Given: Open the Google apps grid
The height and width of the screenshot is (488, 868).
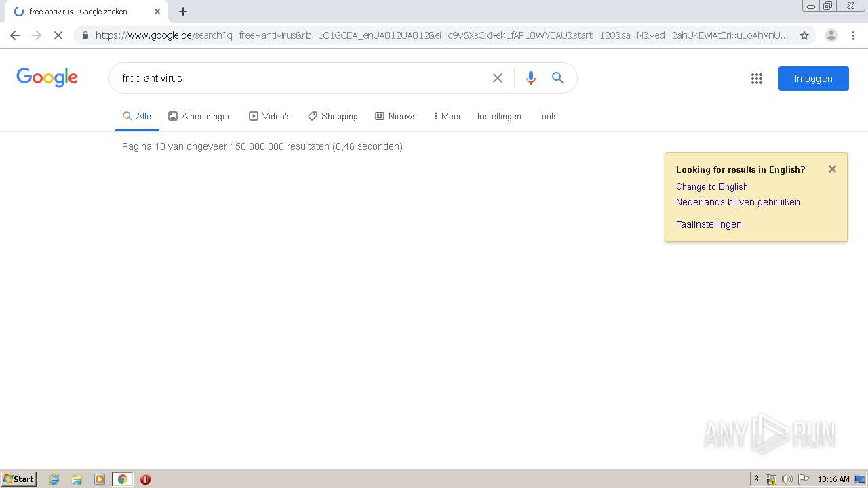Looking at the screenshot, I should point(757,79).
